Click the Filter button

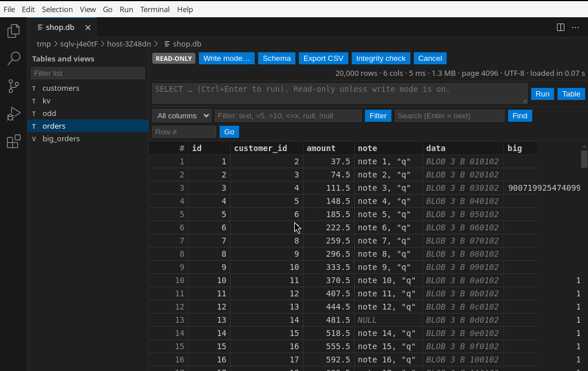coord(378,116)
